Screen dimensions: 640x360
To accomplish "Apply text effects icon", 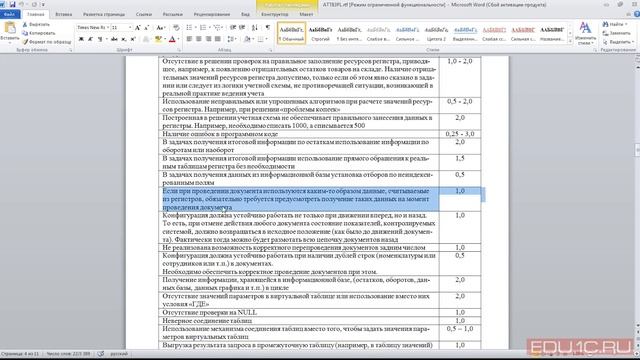I will point(146,39).
